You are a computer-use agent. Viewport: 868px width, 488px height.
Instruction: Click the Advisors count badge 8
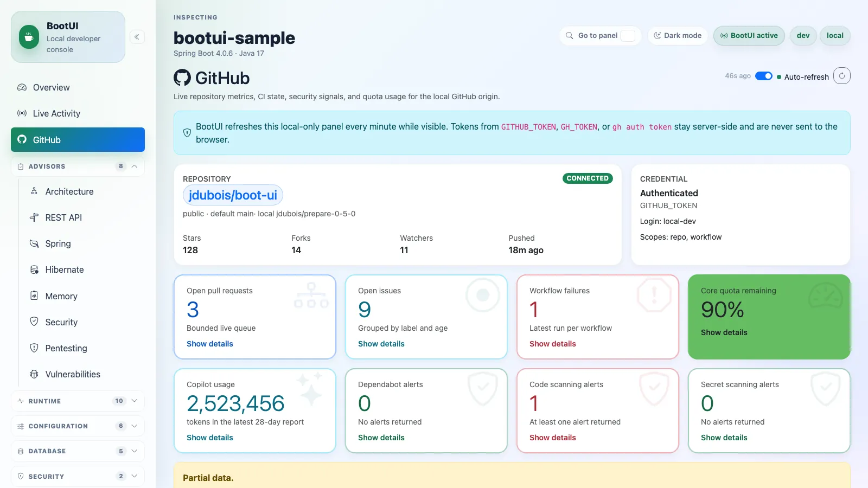coord(120,166)
